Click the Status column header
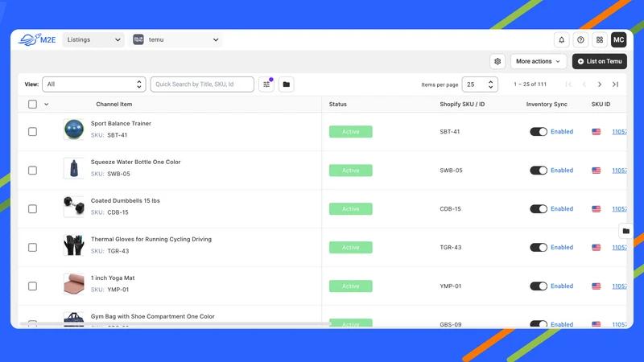This screenshot has width=644, height=362. pos(337,105)
